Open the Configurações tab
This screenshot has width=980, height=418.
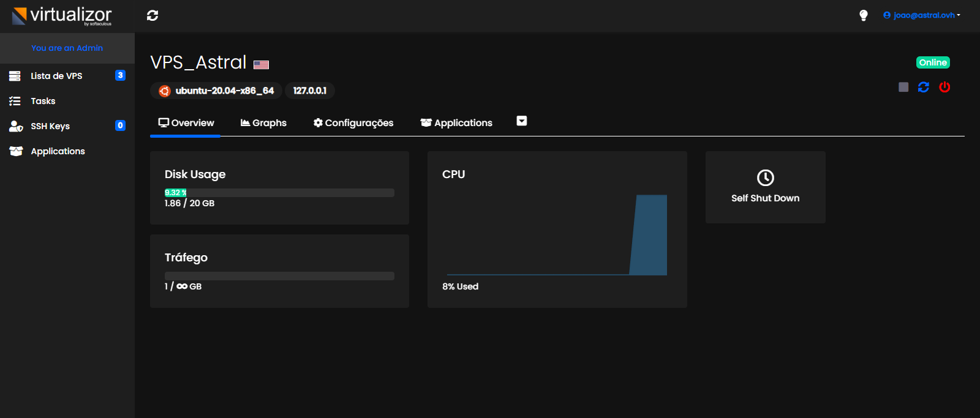click(353, 123)
